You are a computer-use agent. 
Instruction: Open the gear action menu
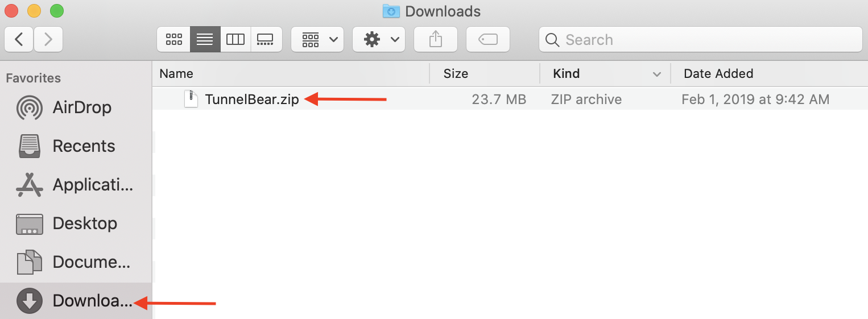coord(379,39)
